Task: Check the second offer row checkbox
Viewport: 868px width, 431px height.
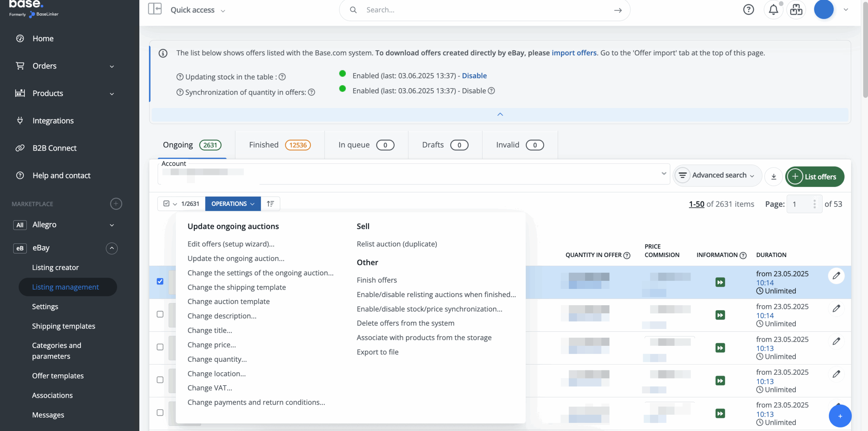Action: tap(160, 314)
